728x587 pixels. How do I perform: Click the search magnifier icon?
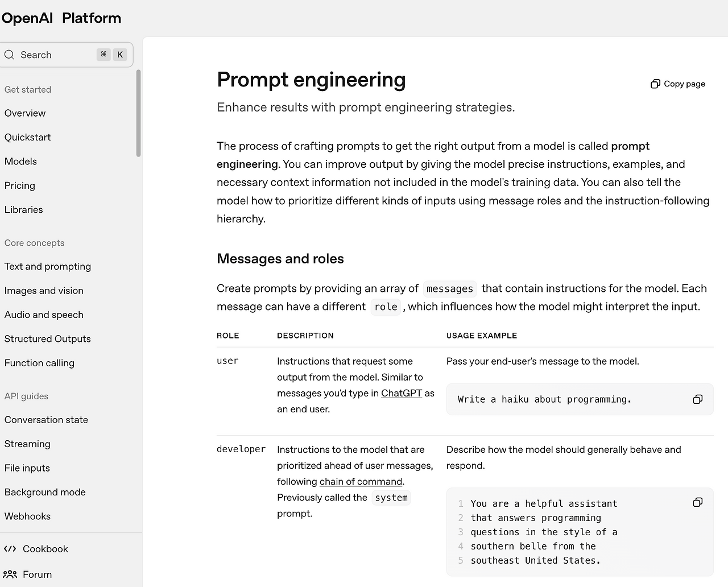click(x=9, y=55)
